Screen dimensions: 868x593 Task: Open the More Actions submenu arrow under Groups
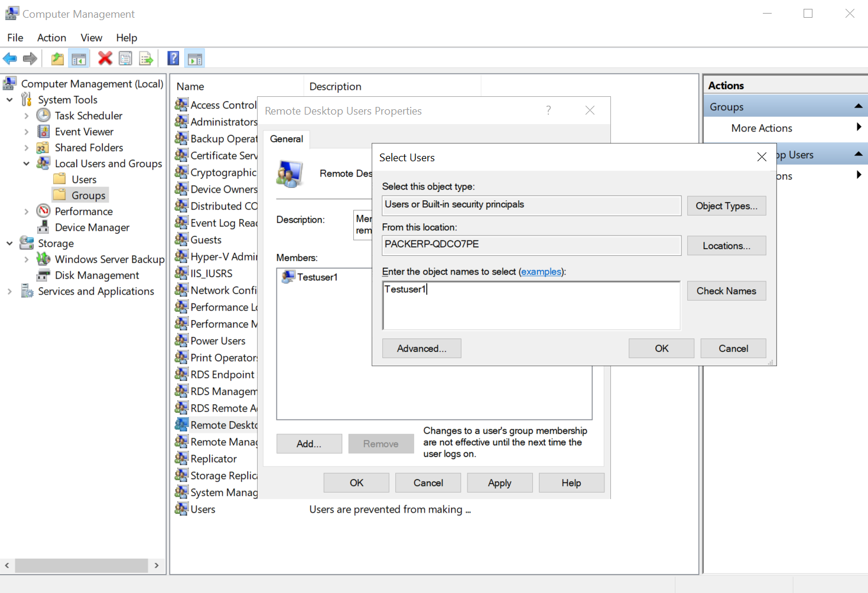[x=859, y=127]
